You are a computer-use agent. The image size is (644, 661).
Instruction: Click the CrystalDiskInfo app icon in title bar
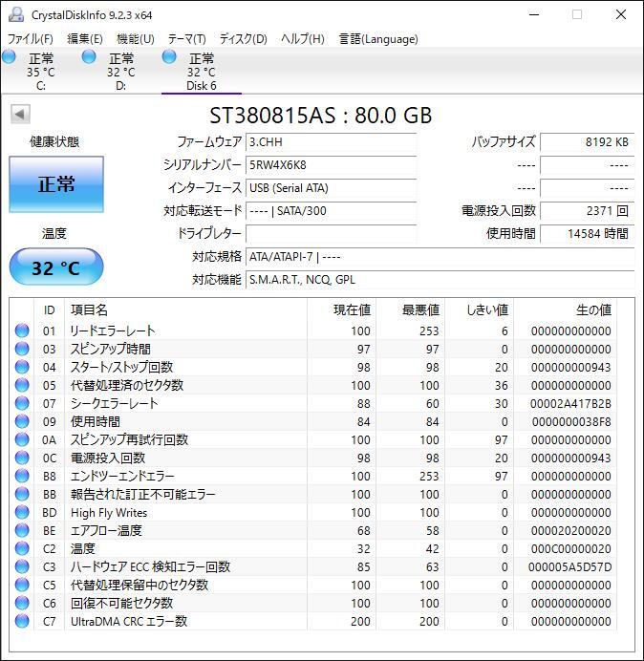tap(16, 14)
